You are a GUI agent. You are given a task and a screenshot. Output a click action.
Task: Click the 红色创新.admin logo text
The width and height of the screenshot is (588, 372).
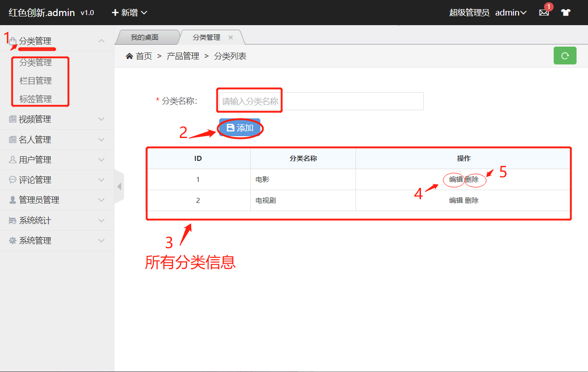[42, 13]
